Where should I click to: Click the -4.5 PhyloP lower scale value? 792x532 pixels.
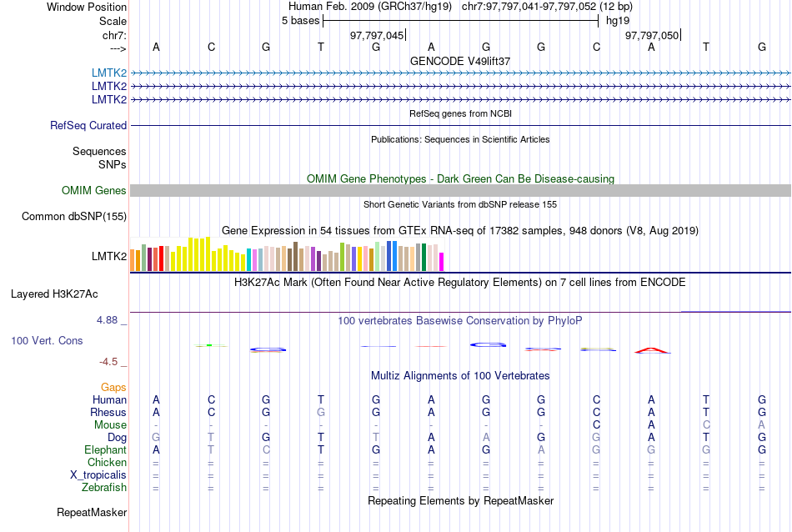click(108, 362)
